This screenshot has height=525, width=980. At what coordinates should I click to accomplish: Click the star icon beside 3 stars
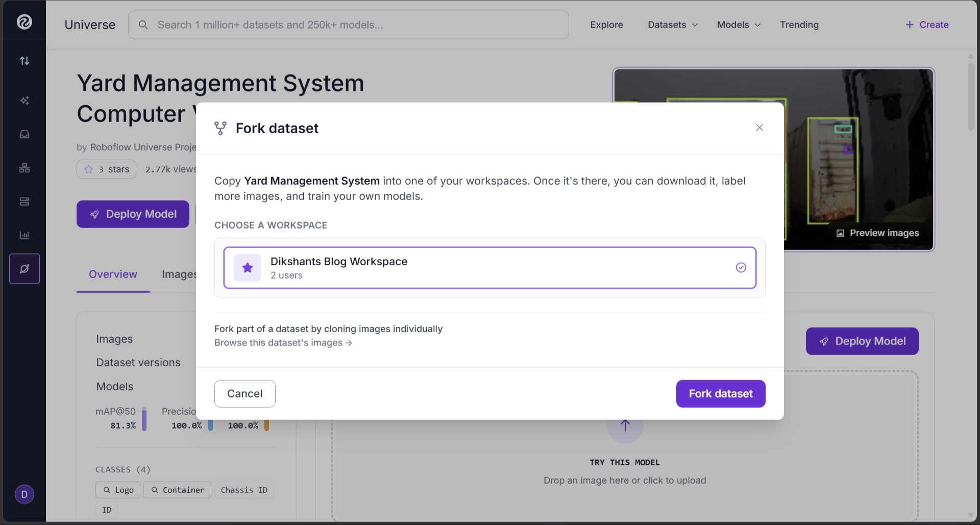pos(89,169)
